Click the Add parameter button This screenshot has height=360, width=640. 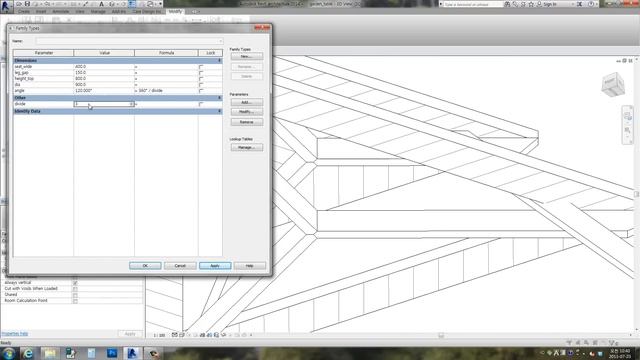click(247, 102)
